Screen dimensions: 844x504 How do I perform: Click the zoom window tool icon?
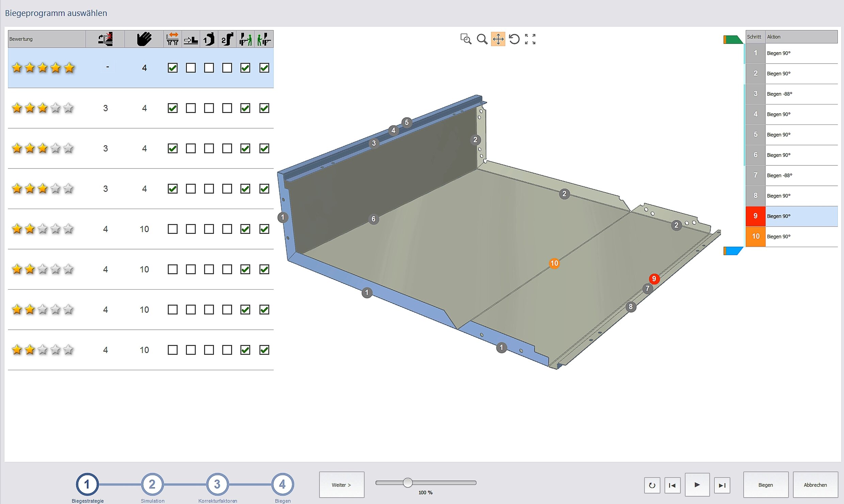[x=466, y=39]
